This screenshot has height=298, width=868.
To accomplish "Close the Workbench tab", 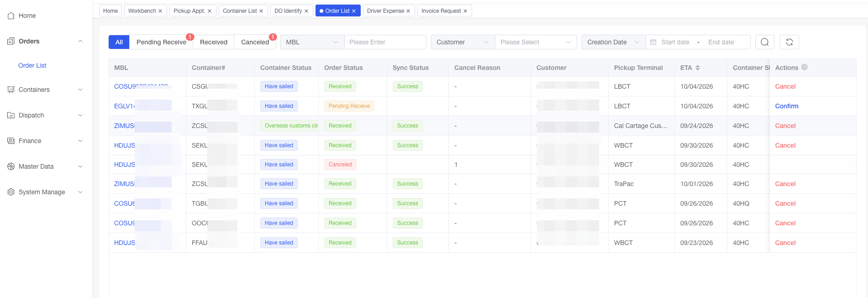I will (160, 11).
